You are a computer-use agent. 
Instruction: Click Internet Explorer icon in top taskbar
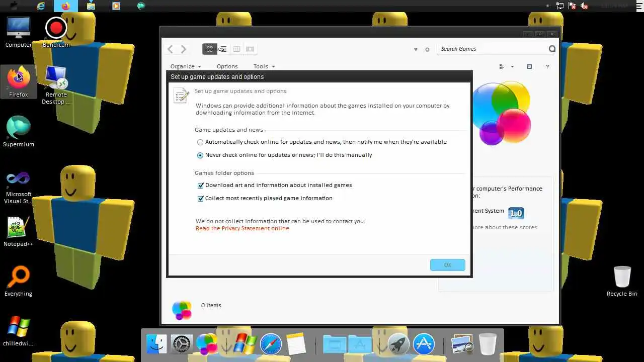[x=41, y=6]
